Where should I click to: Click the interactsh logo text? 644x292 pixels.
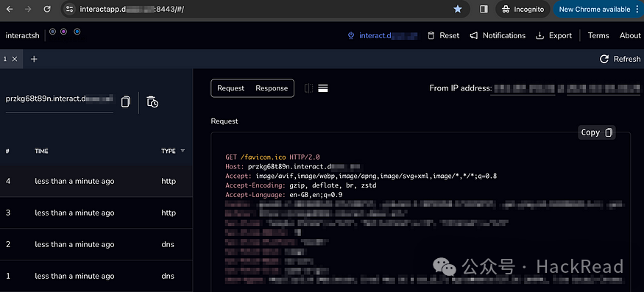[x=23, y=35]
